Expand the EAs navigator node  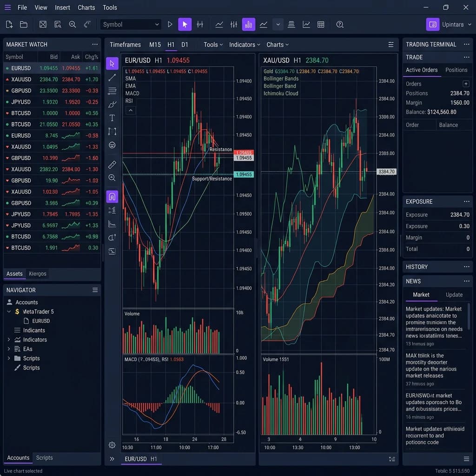[x=9, y=349]
